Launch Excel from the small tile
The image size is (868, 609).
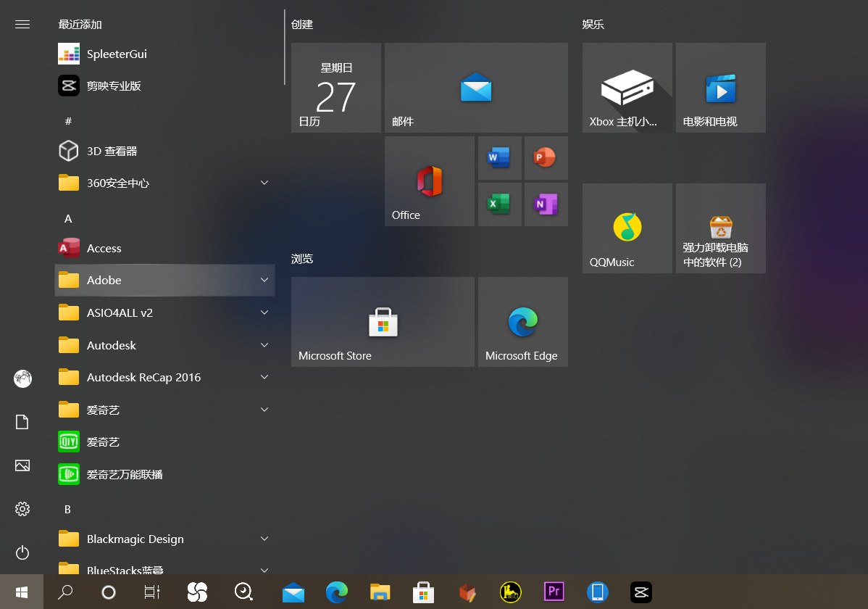(x=499, y=204)
